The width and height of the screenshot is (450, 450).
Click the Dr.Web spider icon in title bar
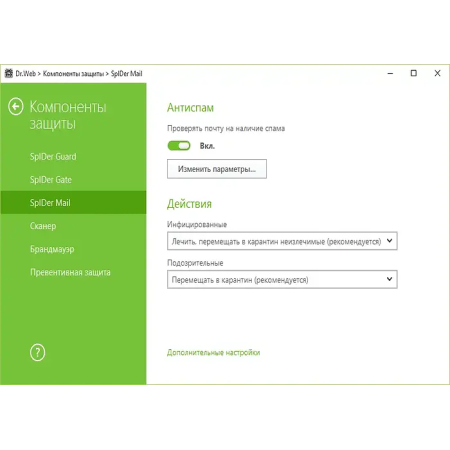tap(9, 73)
